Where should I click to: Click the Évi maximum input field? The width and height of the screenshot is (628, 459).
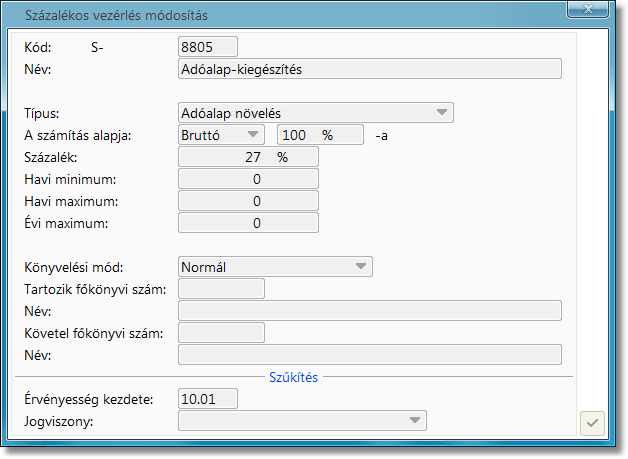[248, 223]
